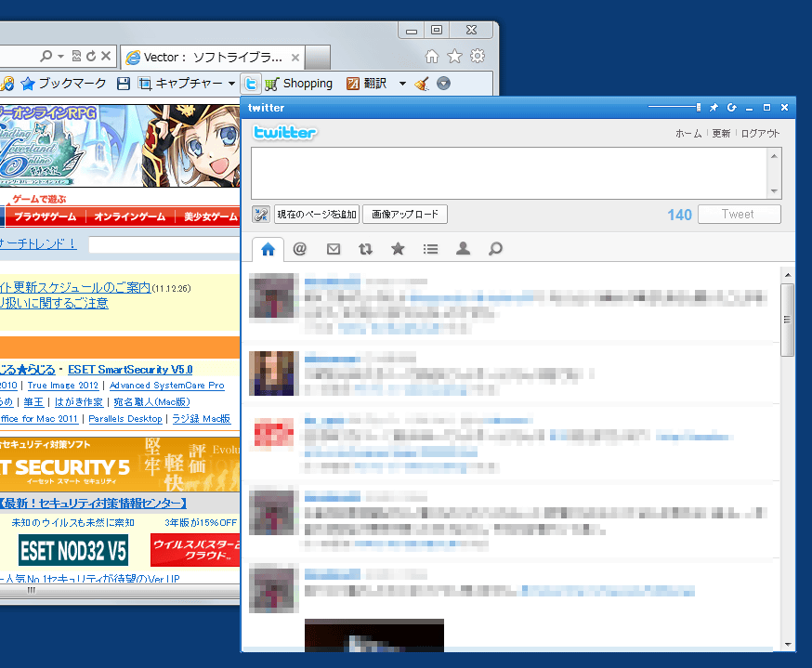The height and width of the screenshot is (668, 812).
Task: Click the browser Home icon
Action: [432, 56]
